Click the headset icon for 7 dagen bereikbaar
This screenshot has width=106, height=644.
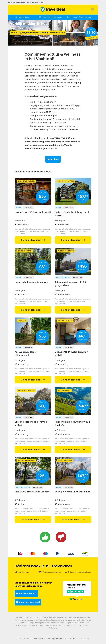68,17
